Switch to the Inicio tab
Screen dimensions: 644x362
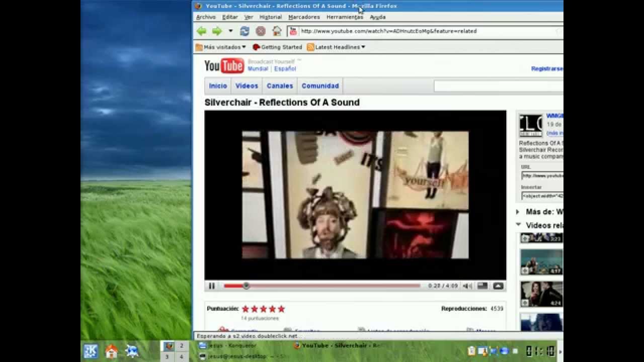click(218, 86)
